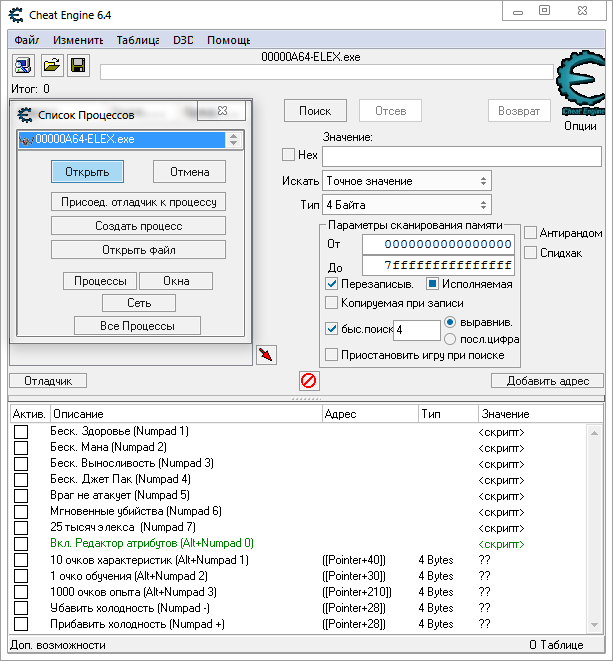Activate Мгновенные убийства checkbox
Viewport: 613px width, 661px height.
click(x=21, y=512)
